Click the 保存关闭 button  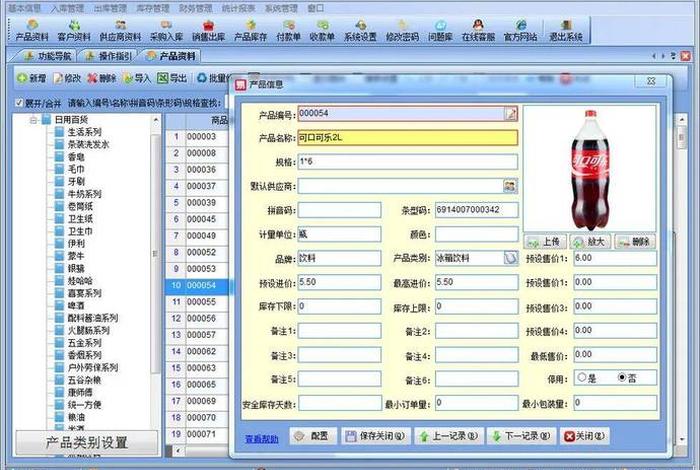pyautogui.click(x=376, y=436)
